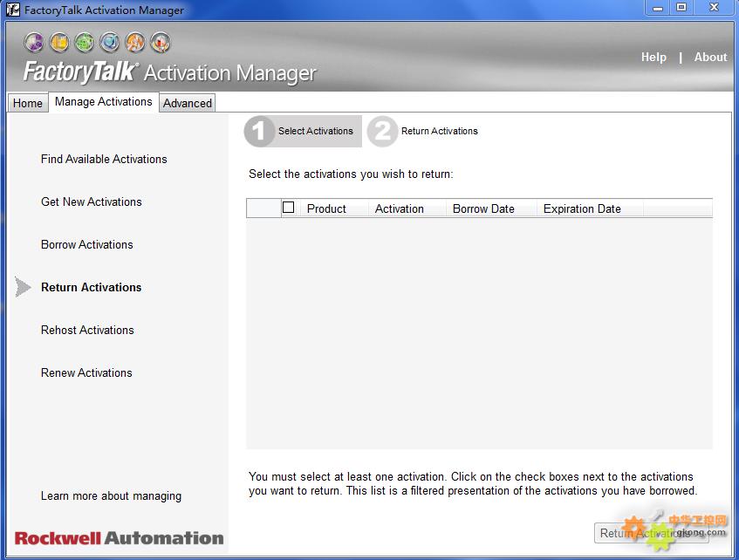This screenshot has height=560, width=739.
Task: Click the purple round product icon in header
Action: 34,43
